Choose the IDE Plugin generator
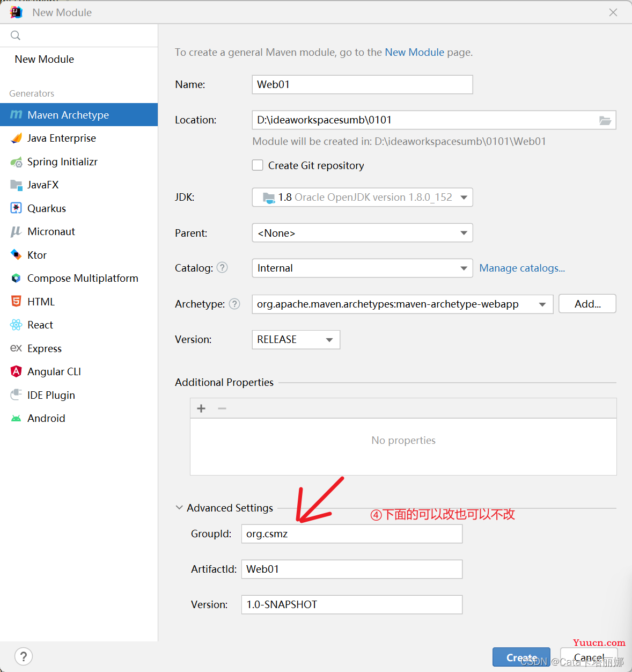The height and width of the screenshot is (672, 632). click(x=79, y=395)
